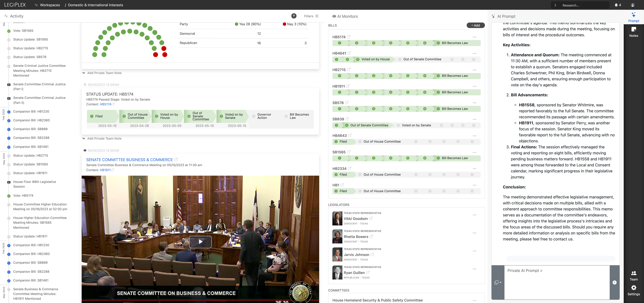The height and width of the screenshot is (303, 644).
Task: Open HB1911 monitor external link icon
Action: (348, 86)
